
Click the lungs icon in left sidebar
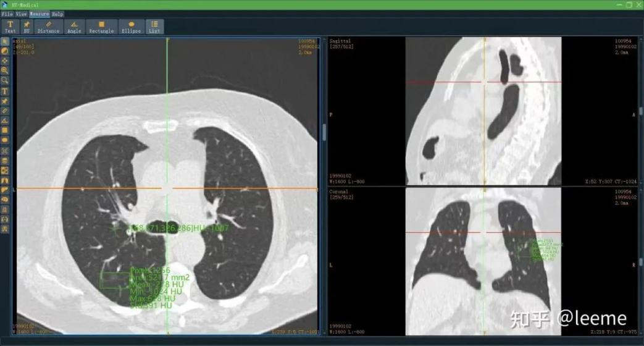tap(5, 180)
